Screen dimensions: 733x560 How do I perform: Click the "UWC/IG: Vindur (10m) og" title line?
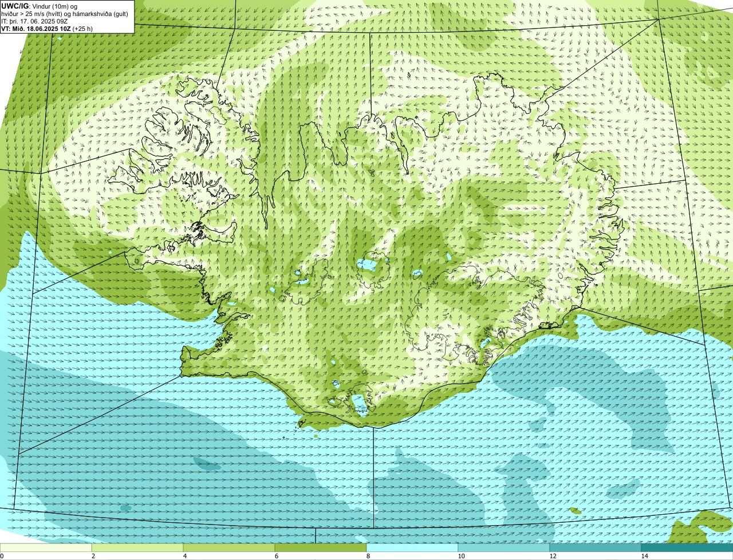[40, 6]
